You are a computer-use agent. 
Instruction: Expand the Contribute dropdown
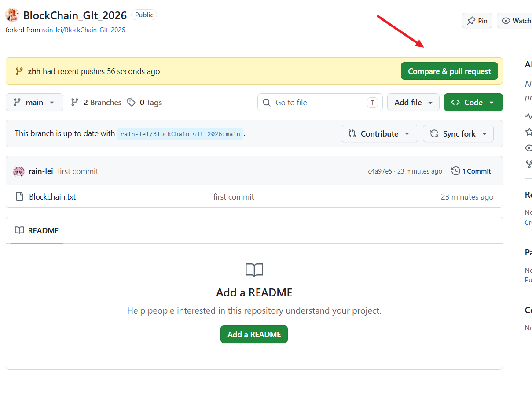click(x=379, y=134)
